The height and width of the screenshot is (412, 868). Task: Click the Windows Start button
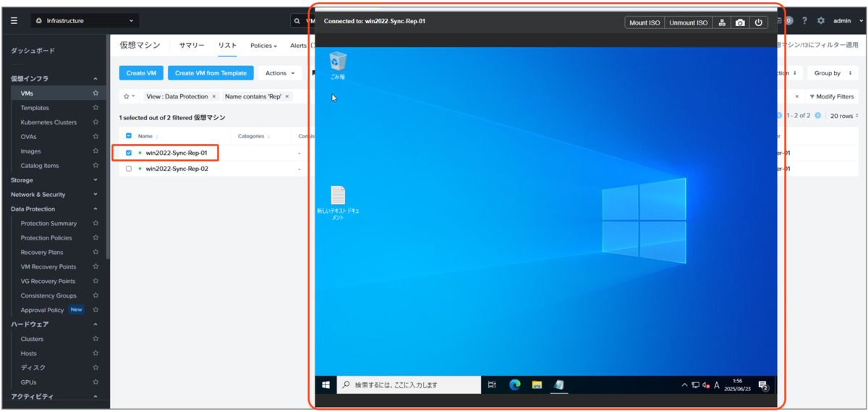pyautogui.click(x=326, y=385)
